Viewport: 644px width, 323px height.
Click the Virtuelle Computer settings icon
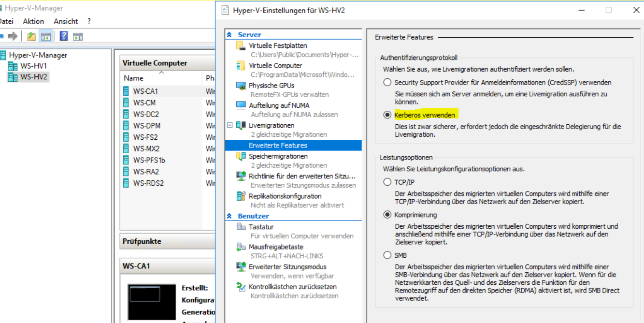click(241, 66)
